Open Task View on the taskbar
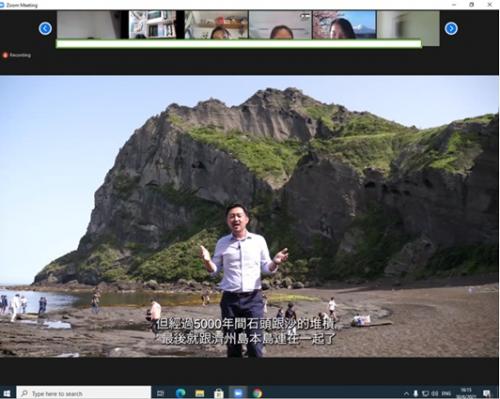500x399 pixels. tap(160, 393)
